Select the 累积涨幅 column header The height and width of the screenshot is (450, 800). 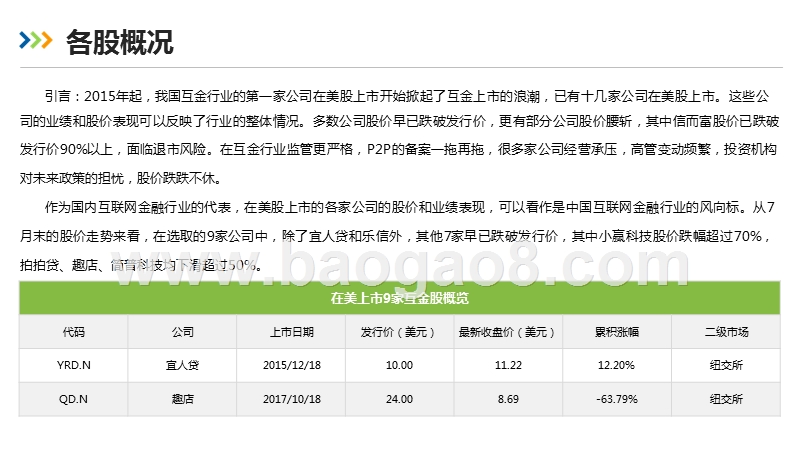tap(617, 332)
